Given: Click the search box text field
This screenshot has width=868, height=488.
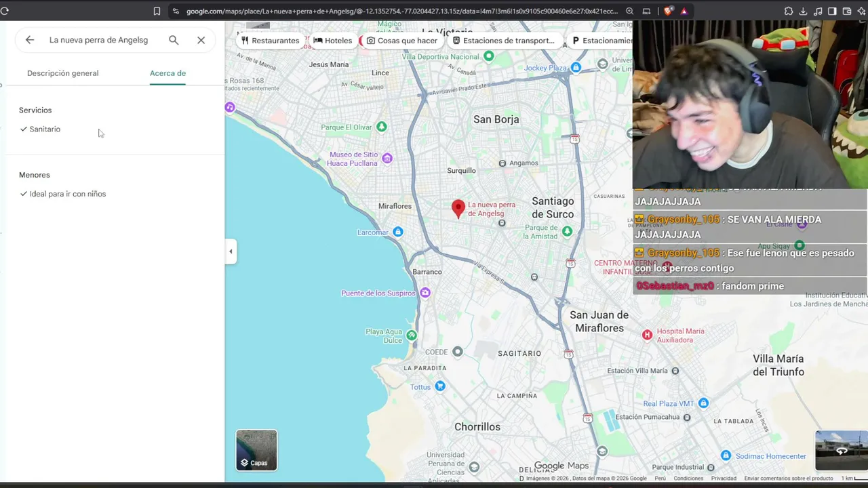Looking at the screenshot, I should click(98, 40).
